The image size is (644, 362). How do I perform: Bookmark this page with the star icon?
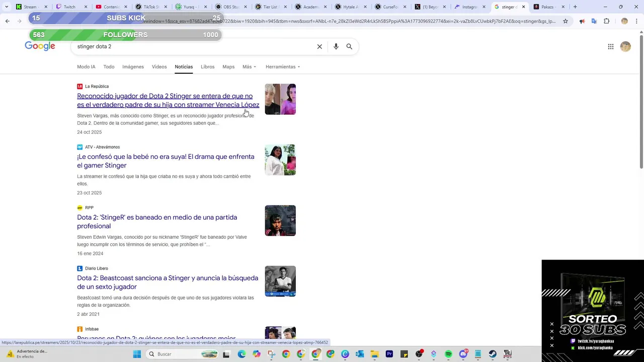pyautogui.click(x=566, y=21)
